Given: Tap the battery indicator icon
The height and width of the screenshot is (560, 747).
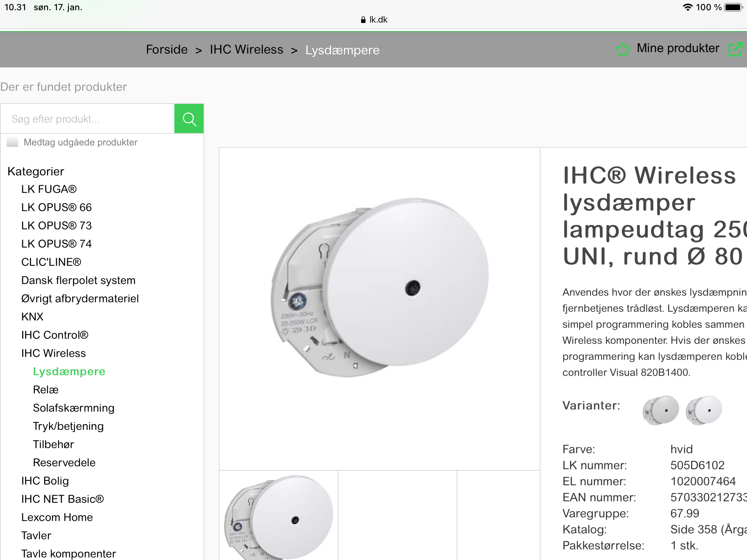Looking at the screenshot, I should (734, 7).
